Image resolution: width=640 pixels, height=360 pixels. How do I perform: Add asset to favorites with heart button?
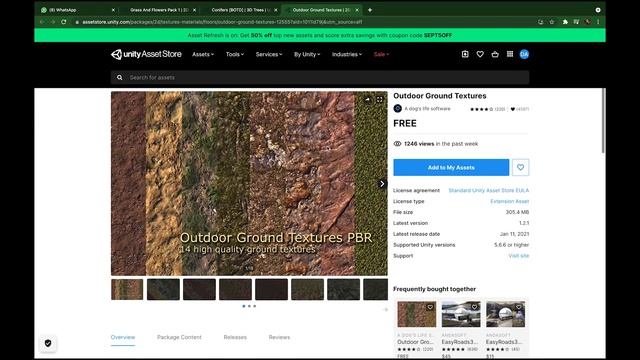tap(520, 167)
